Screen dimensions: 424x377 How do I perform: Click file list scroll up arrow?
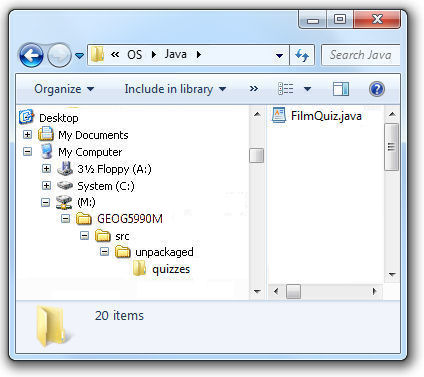click(x=392, y=115)
